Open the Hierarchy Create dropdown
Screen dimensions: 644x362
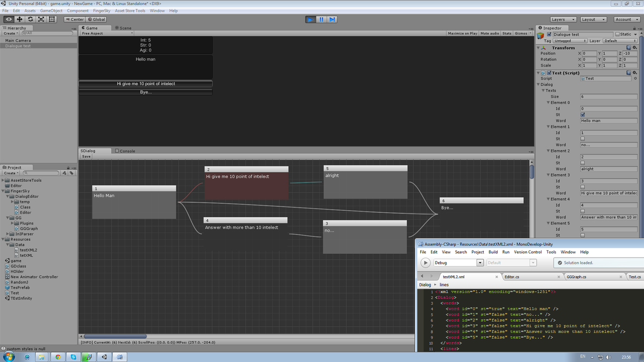(11, 33)
